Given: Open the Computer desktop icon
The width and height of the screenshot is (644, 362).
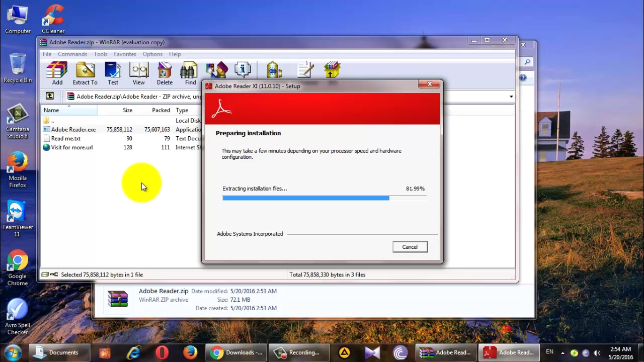Looking at the screenshot, I should (18, 20).
